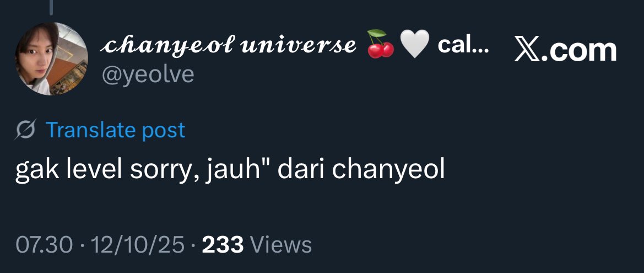The image size is (644, 273).
Task: Open the chanyeol universe display name
Action: click(229, 45)
